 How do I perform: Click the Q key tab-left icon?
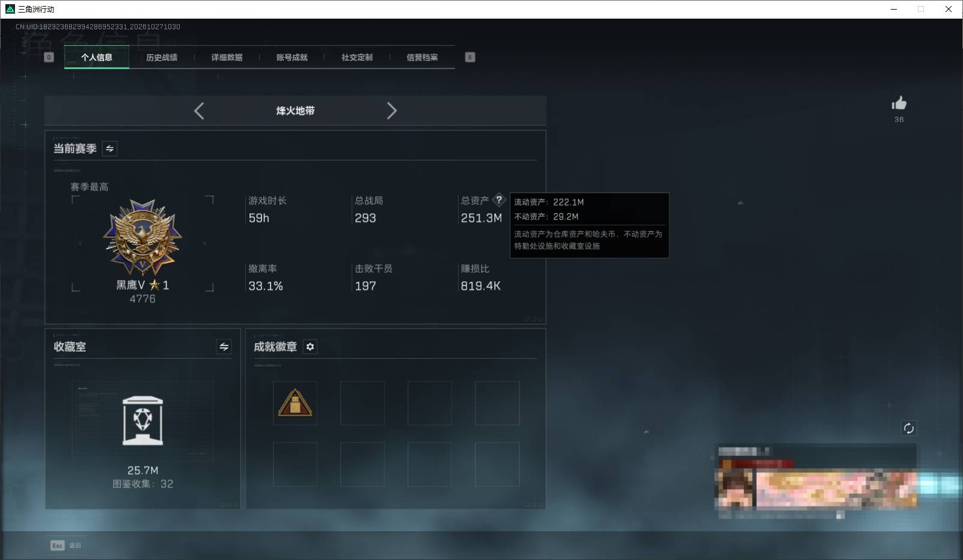coord(49,57)
